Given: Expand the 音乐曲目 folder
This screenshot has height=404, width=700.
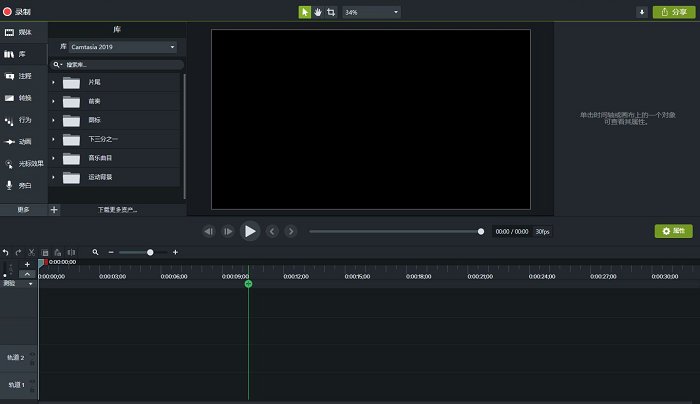Looking at the screenshot, I should 53,158.
